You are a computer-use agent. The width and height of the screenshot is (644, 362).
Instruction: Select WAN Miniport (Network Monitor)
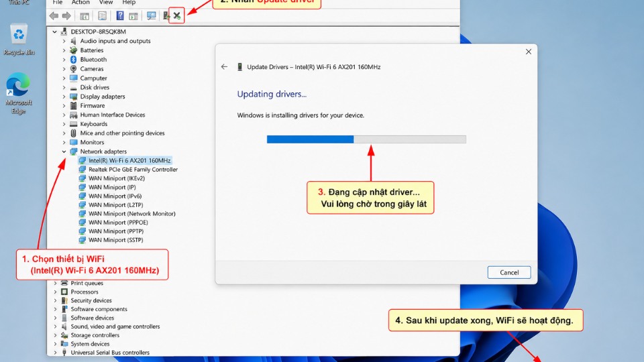[132, 213]
